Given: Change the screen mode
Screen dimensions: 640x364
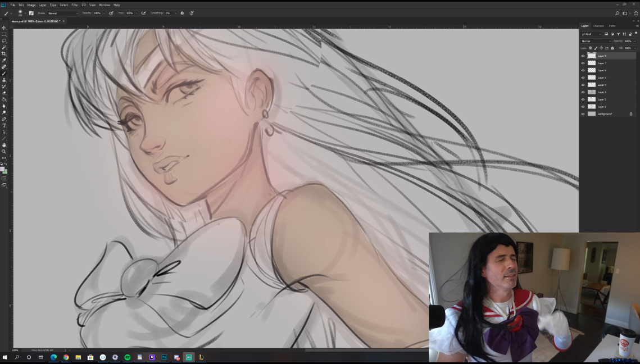Looking at the screenshot, I should 4,185.
